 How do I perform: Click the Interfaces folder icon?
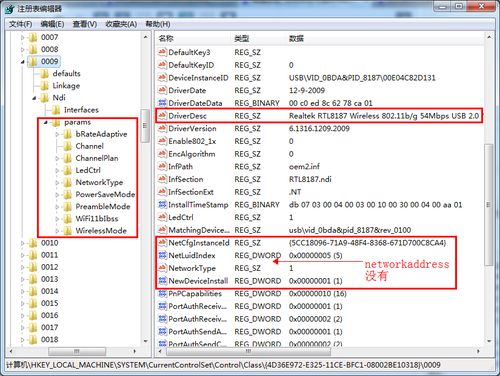tap(56, 110)
